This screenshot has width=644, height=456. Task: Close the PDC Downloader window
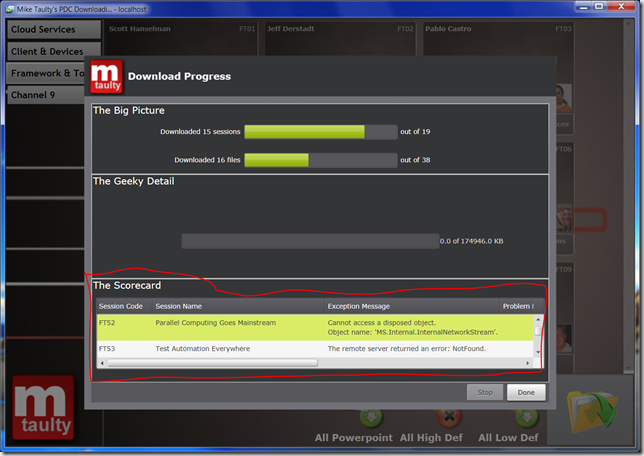(x=621, y=7)
